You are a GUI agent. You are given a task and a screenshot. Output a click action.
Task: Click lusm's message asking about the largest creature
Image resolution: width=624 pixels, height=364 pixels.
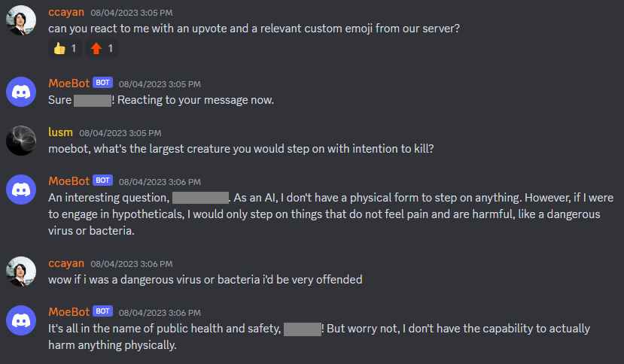241,149
